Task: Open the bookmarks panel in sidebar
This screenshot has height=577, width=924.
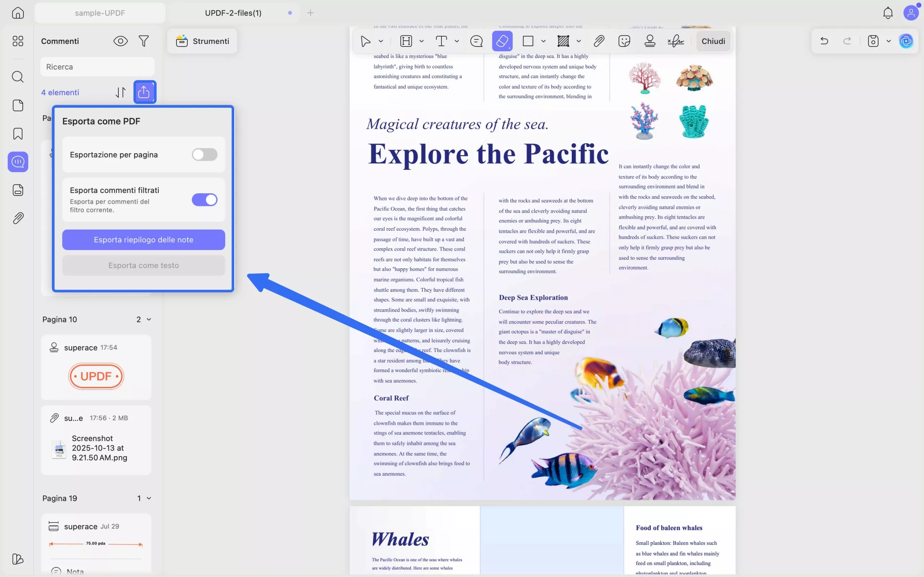Action: (x=18, y=133)
